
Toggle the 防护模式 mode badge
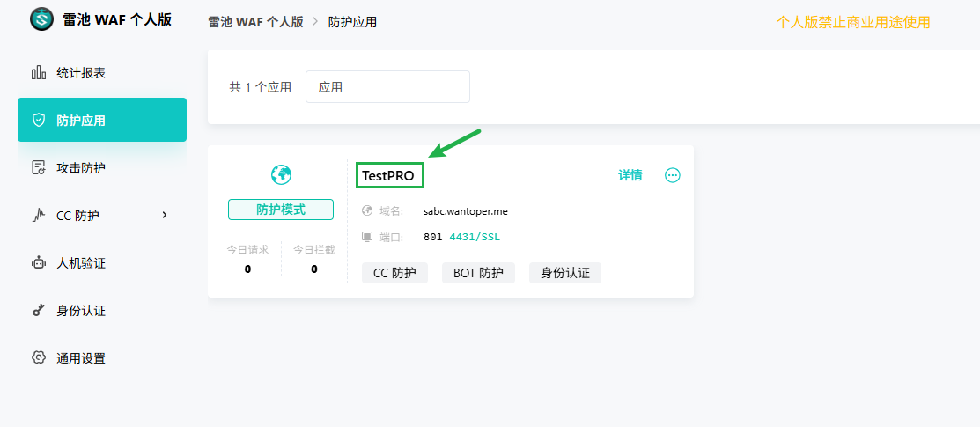pos(281,210)
